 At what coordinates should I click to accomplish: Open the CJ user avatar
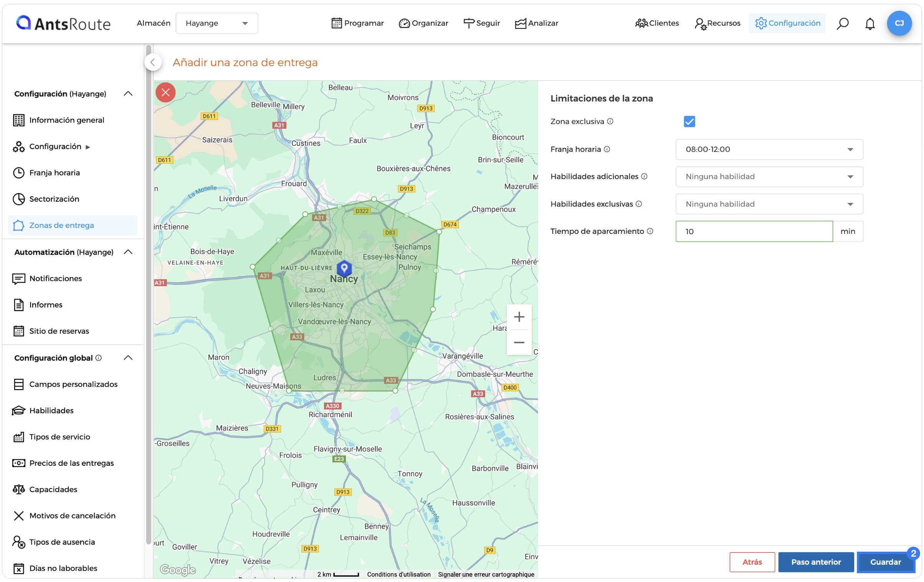click(899, 23)
